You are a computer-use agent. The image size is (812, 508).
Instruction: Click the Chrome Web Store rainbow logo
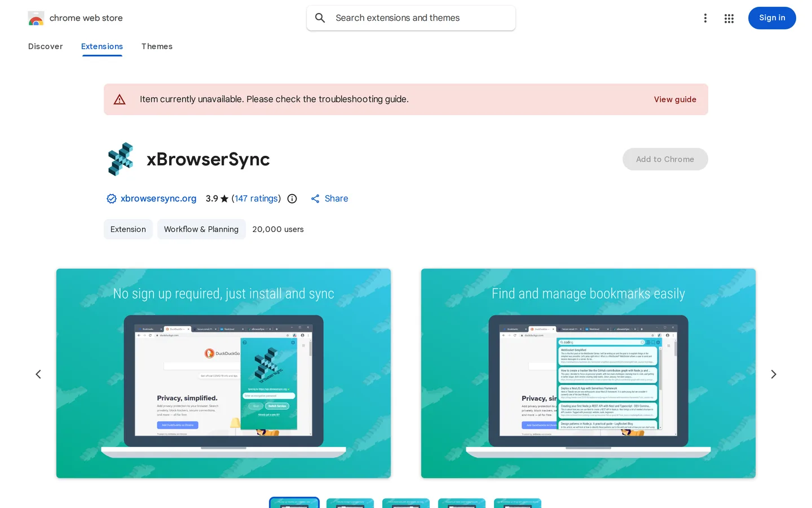tap(36, 18)
